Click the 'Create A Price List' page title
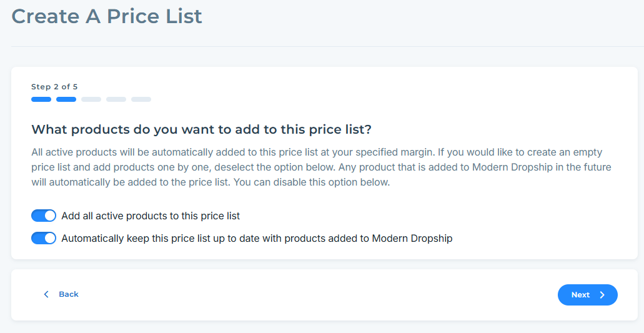 [107, 16]
